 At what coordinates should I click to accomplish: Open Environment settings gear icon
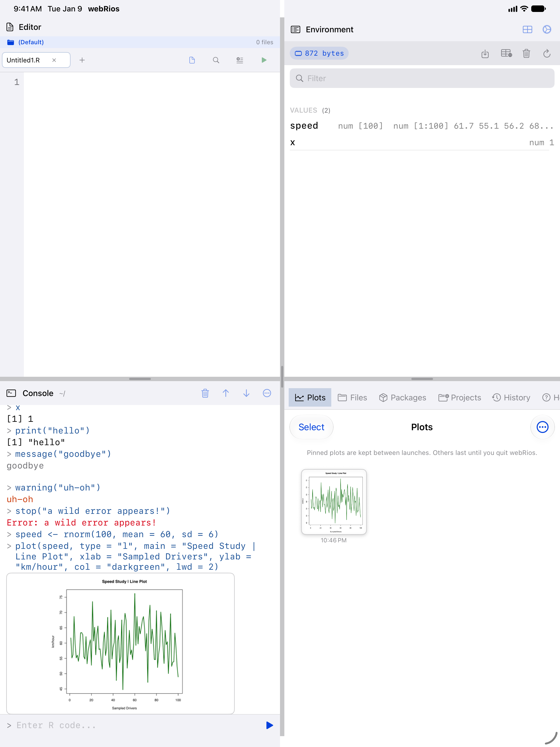[547, 29]
